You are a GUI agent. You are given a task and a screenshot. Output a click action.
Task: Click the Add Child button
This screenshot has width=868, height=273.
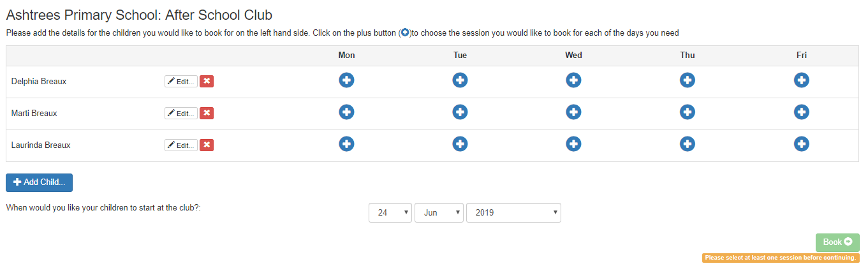pos(39,182)
